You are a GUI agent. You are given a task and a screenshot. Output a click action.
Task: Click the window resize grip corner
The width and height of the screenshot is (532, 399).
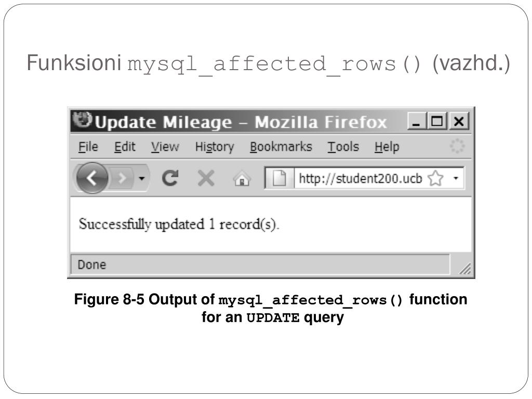point(465,268)
